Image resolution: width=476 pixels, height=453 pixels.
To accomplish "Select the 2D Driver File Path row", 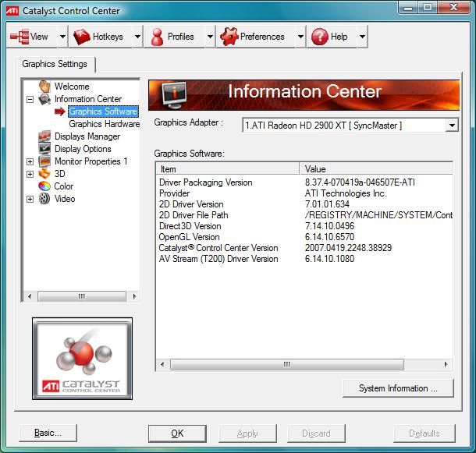I will [304, 215].
